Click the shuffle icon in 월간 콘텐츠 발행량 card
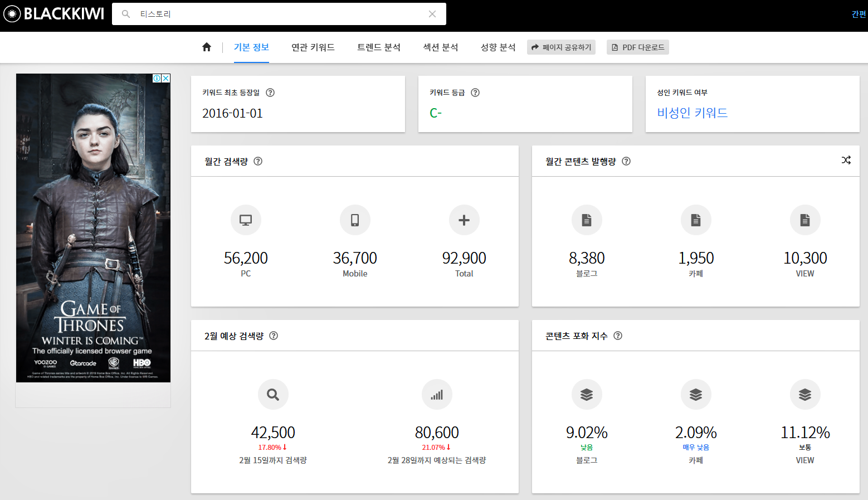The image size is (868, 500). click(x=846, y=160)
